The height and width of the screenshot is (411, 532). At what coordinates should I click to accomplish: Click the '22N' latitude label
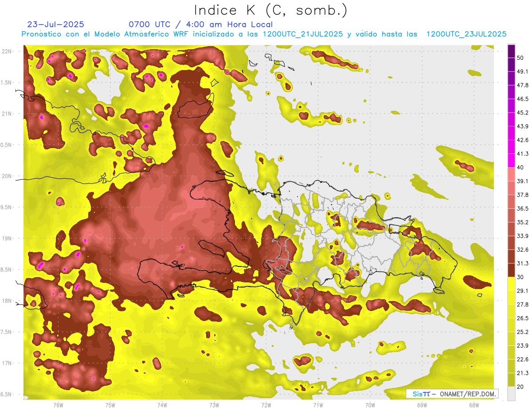(x=8, y=51)
